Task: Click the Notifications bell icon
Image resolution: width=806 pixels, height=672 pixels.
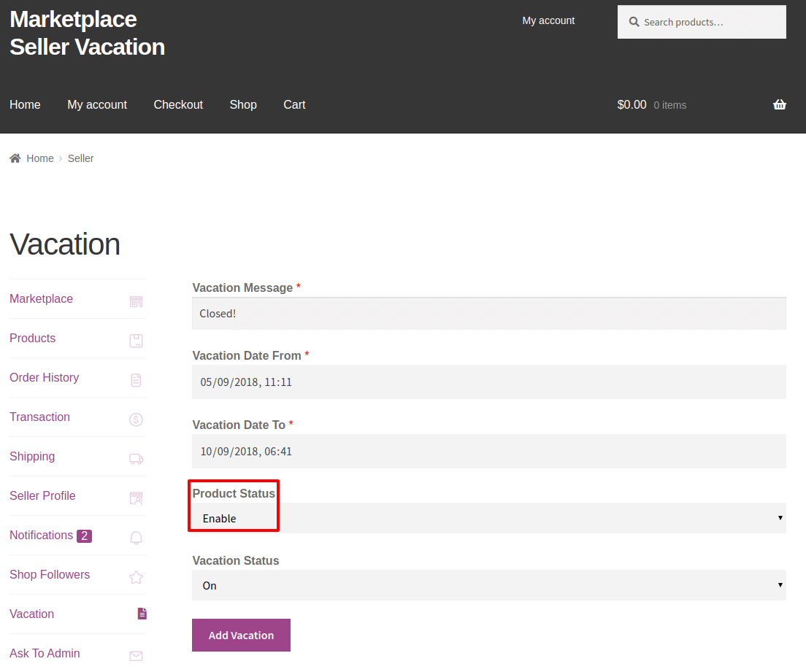Action: tap(136, 538)
